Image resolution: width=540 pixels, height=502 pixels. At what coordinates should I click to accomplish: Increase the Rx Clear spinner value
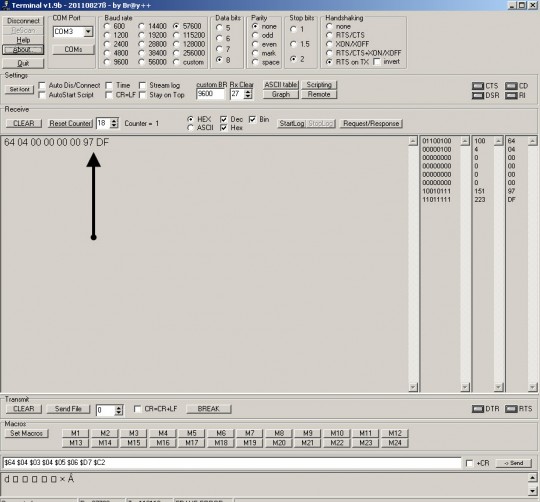coord(248,92)
